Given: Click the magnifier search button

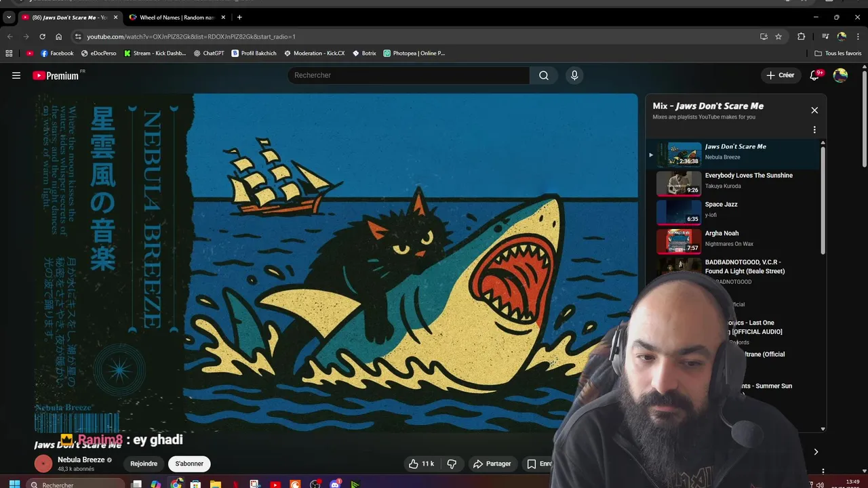Looking at the screenshot, I should (544, 75).
